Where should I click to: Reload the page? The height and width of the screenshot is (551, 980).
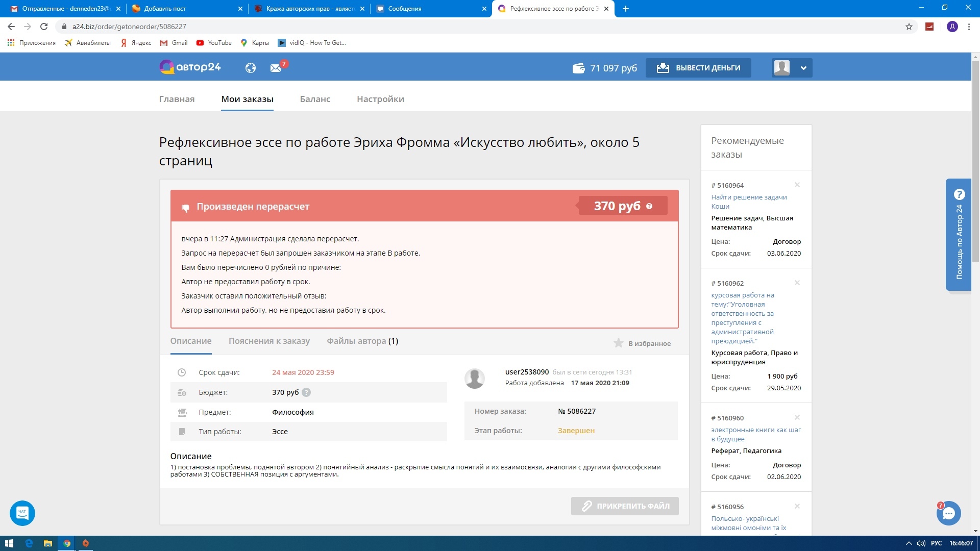(44, 27)
